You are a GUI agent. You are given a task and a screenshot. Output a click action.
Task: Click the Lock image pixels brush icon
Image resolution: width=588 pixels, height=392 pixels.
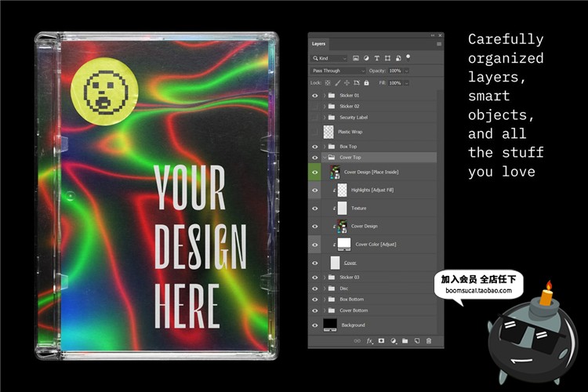(x=338, y=82)
